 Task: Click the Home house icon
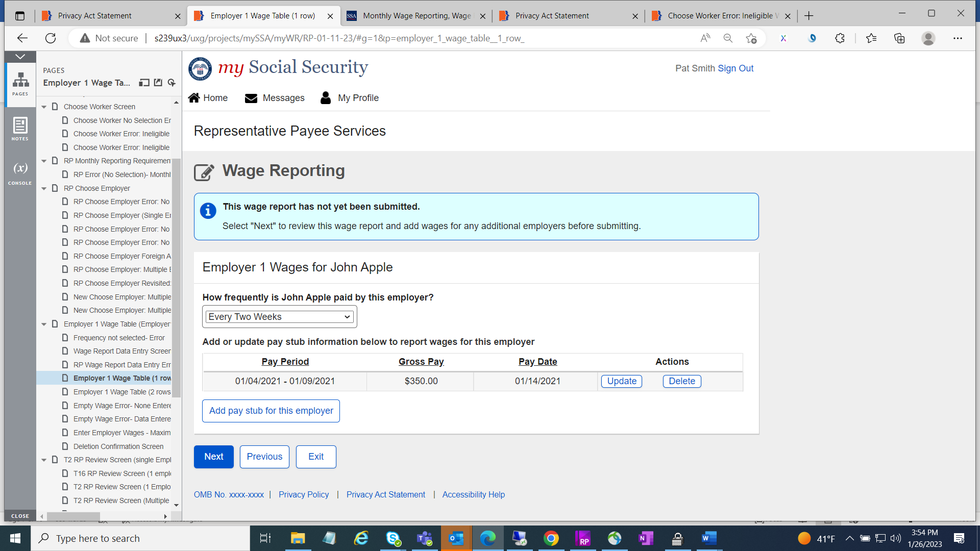(194, 98)
